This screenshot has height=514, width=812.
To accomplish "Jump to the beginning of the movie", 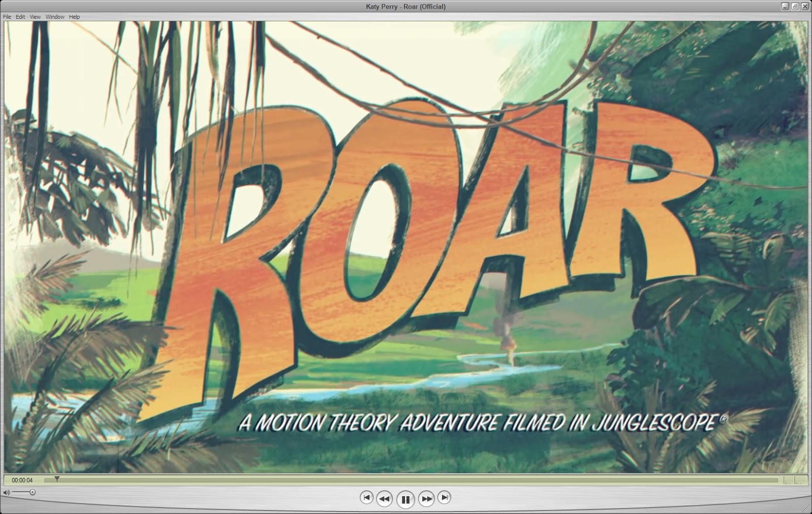I will pyautogui.click(x=366, y=498).
